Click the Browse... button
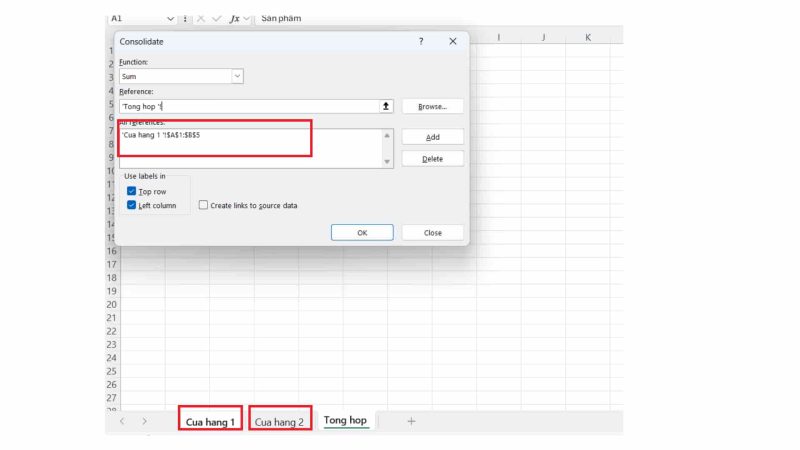Viewport: 800px width, 450px height. tap(433, 107)
